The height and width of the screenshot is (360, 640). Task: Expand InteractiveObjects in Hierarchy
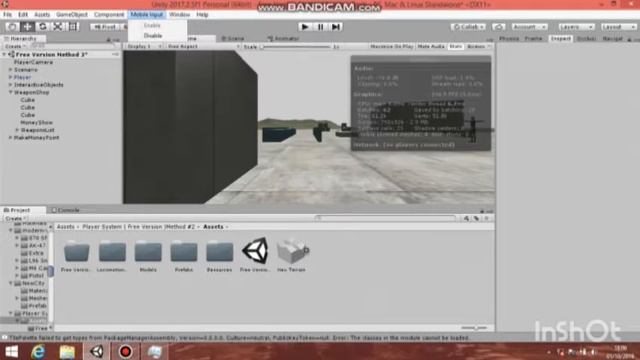[x=10, y=85]
